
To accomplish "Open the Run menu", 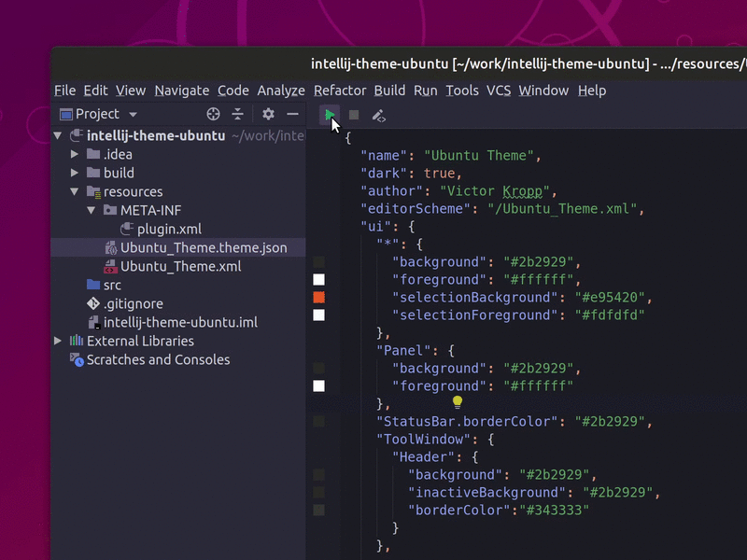I will click(x=426, y=91).
